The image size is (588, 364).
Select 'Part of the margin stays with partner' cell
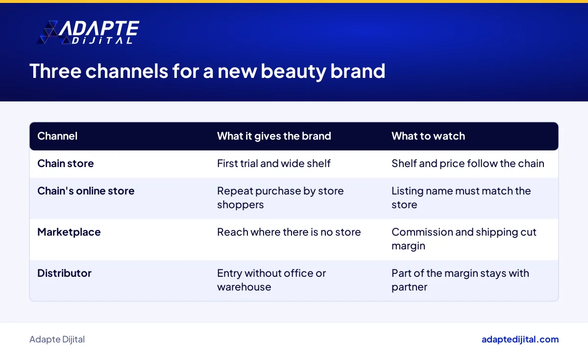pos(460,280)
